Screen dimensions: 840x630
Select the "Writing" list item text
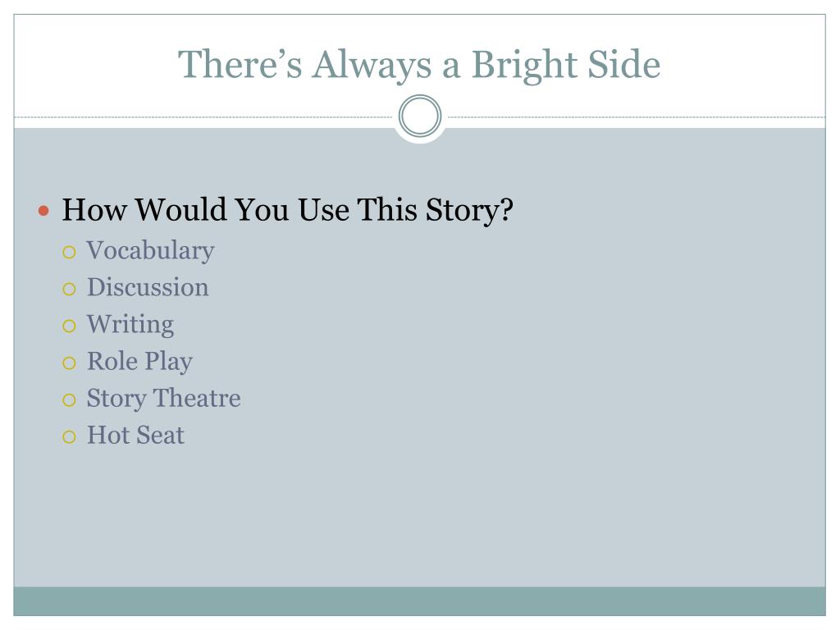coord(130,325)
